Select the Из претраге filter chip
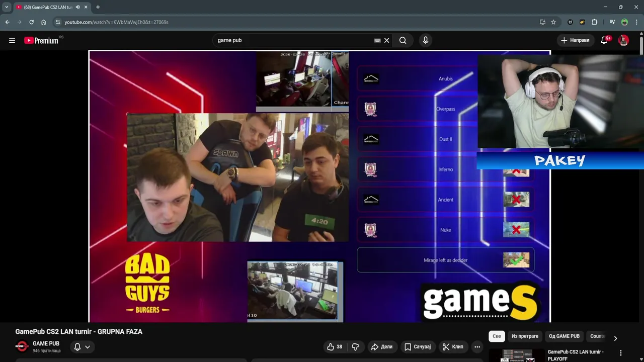644x362 pixels. 525,336
